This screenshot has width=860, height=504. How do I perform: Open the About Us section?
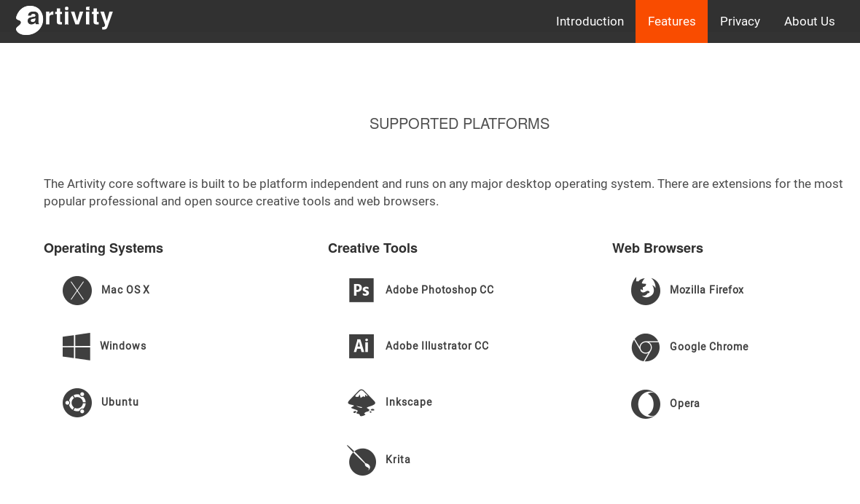click(x=809, y=22)
